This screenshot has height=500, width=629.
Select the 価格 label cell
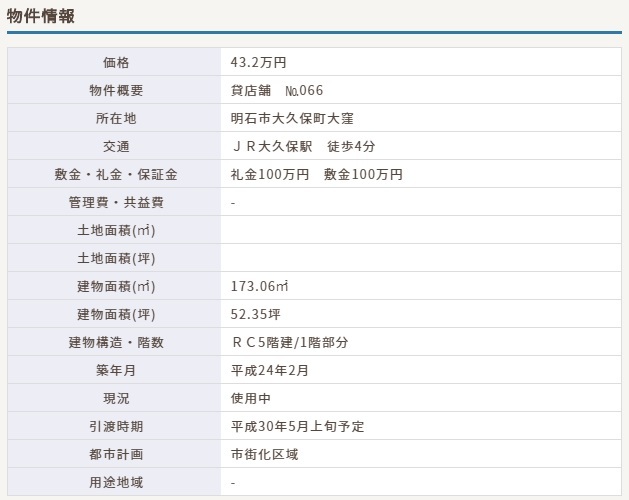point(116,63)
